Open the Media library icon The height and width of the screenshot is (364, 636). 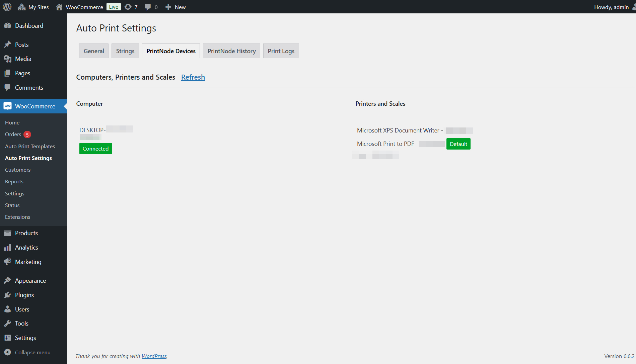point(8,59)
